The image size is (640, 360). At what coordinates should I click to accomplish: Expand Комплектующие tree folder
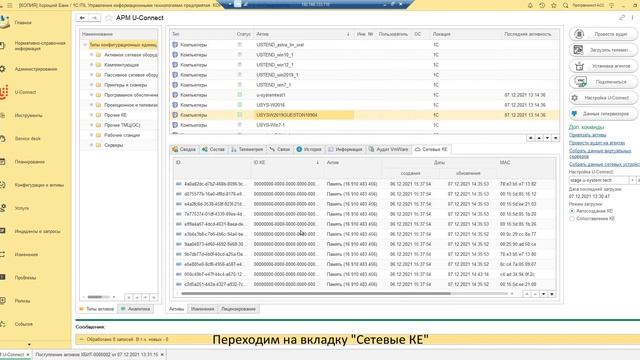pos(91,65)
